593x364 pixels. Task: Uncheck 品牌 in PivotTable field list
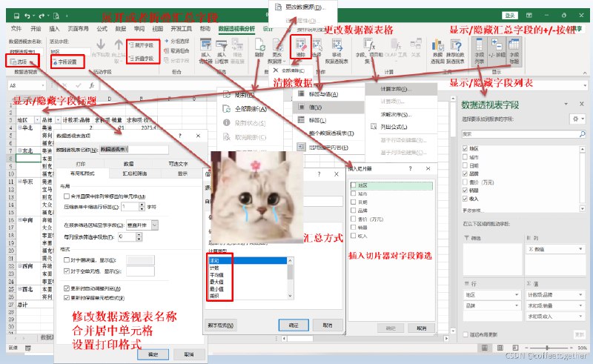tap(466, 173)
